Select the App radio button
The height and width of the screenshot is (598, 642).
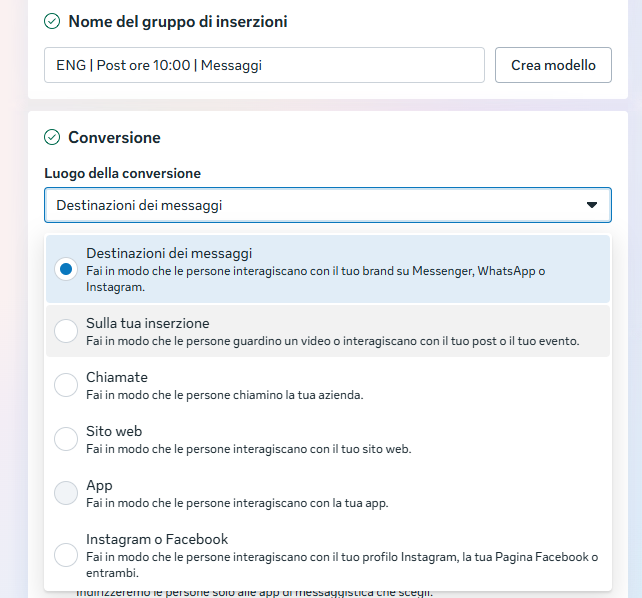[x=66, y=493]
